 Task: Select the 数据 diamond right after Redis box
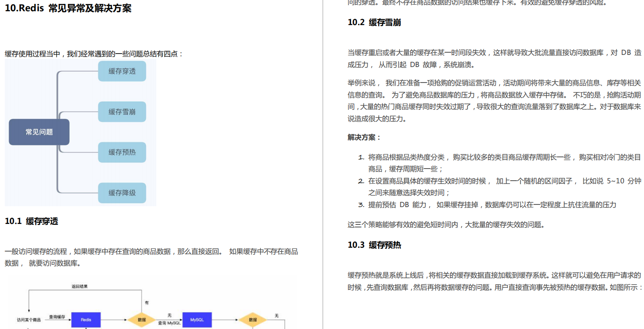click(x=141, y=320)
